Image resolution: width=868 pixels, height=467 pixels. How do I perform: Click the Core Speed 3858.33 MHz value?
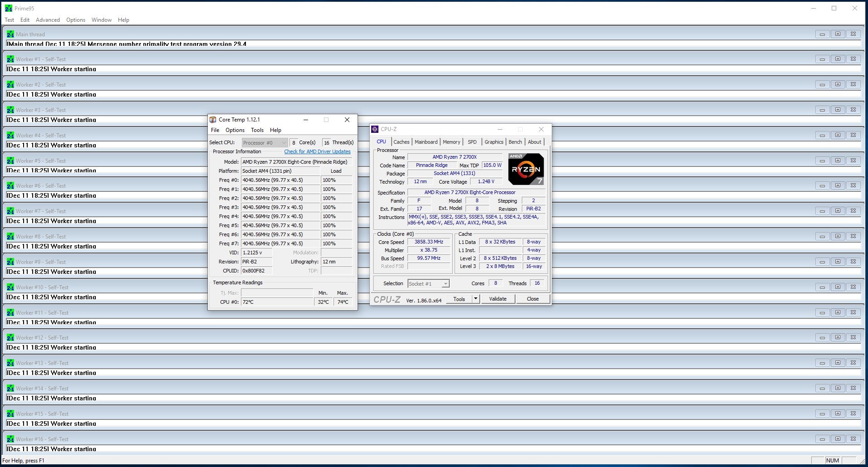point(429,242)
